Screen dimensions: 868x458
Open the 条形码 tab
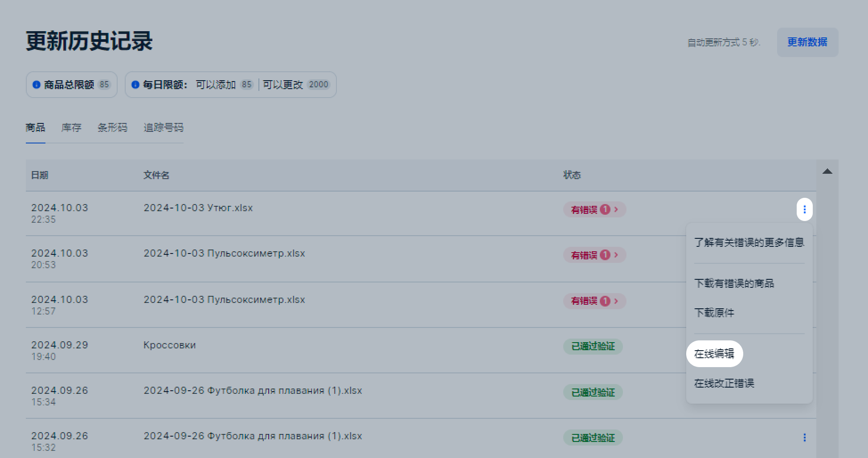(113, 128)
